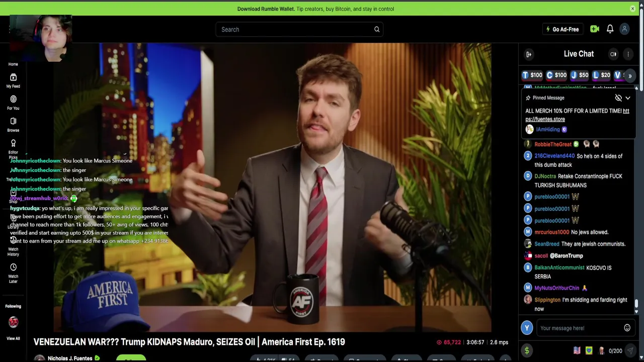
Task: Select the T $100 rant chip
Action: (532, 75)
